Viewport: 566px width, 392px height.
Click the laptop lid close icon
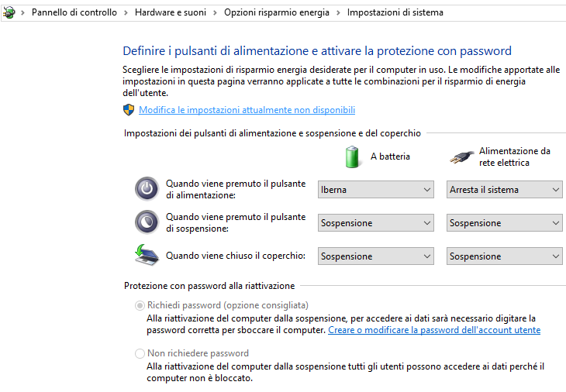coord(147,255)
